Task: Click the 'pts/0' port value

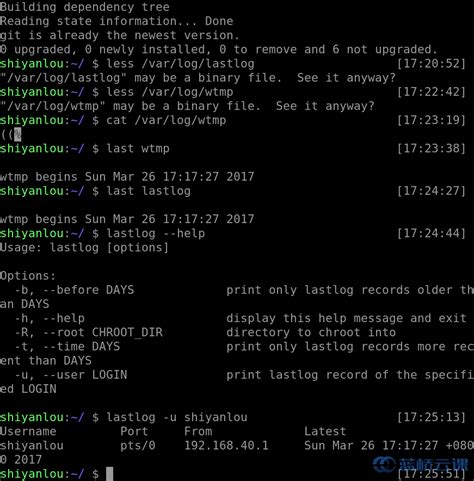Action: point(138,446)
